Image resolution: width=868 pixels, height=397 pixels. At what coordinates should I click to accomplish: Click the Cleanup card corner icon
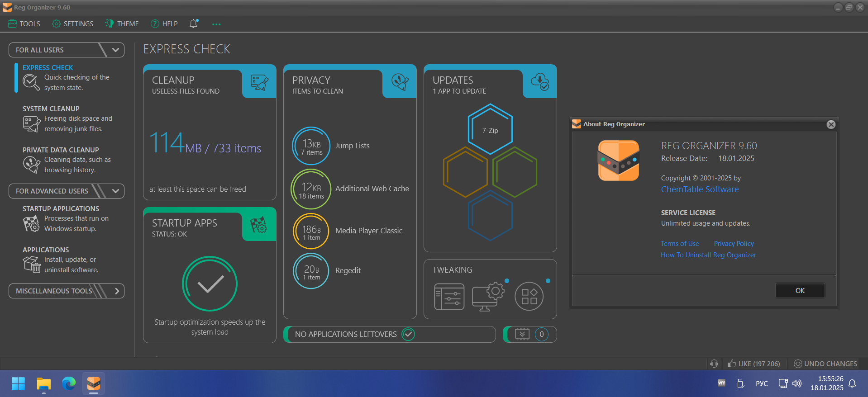click(259, 82)
